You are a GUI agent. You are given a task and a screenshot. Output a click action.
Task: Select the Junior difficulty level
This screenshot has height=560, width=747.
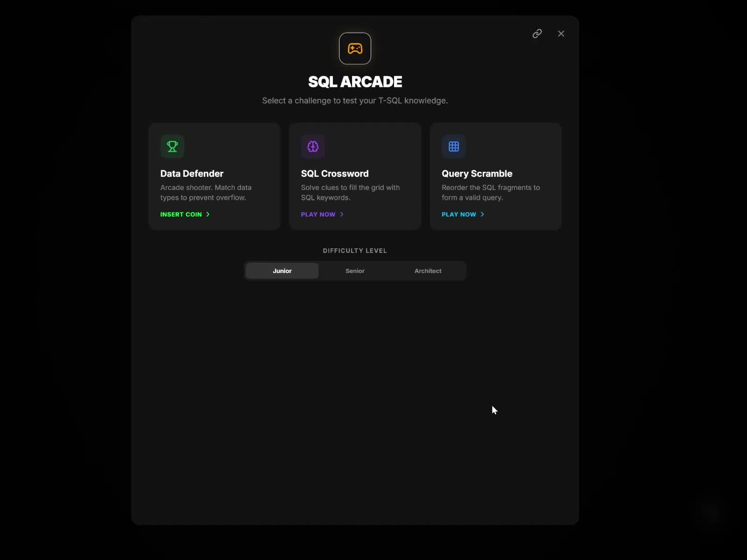point(282,271)
